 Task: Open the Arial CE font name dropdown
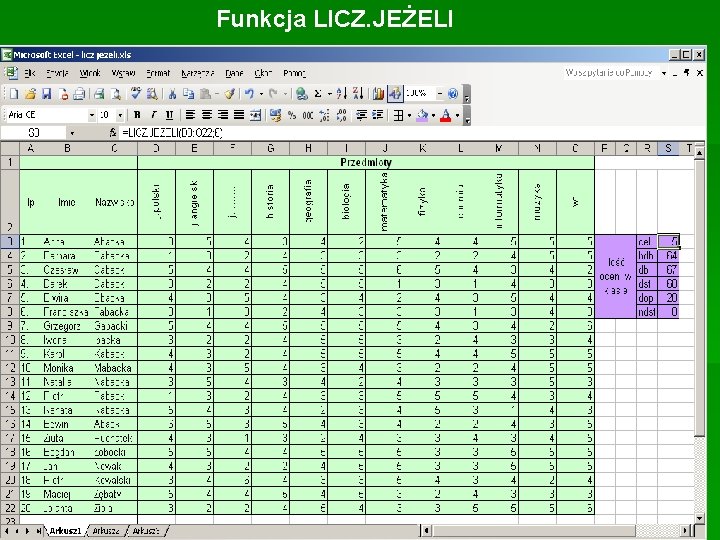tap(91, 115)
